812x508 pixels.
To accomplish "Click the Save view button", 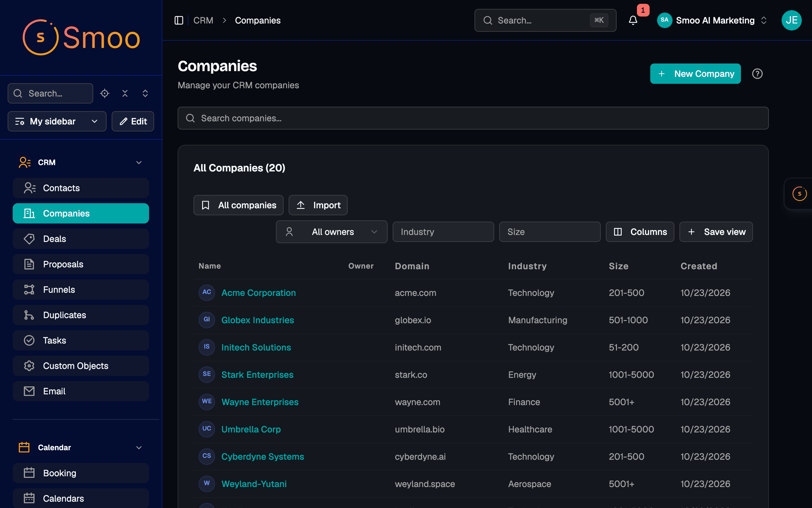I will tap(716, 232).
